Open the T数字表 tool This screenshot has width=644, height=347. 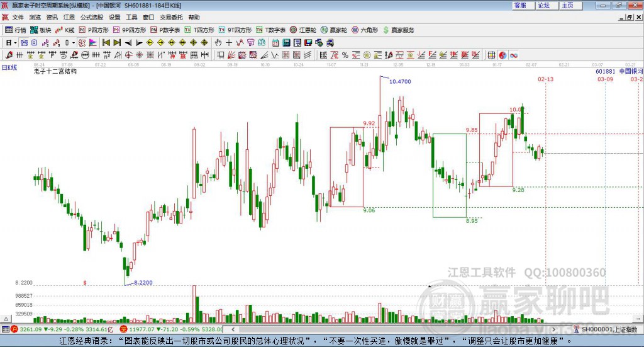coord(270,30)
